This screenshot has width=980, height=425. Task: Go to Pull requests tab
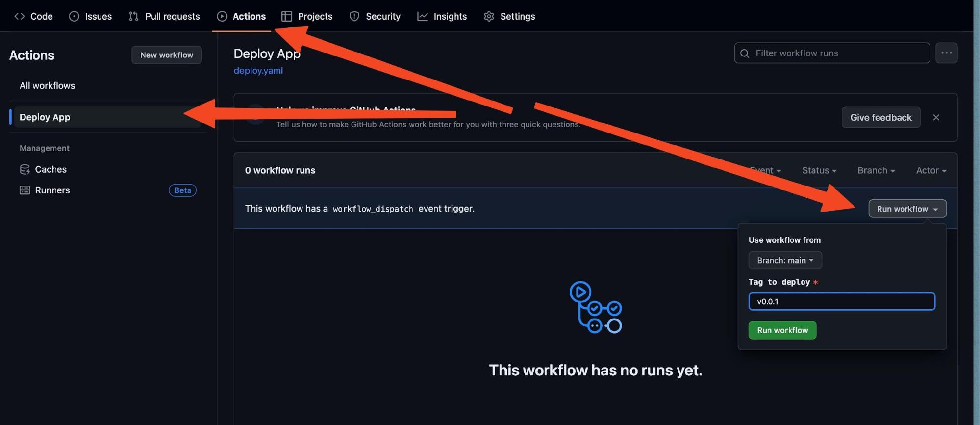coord(164,16)
